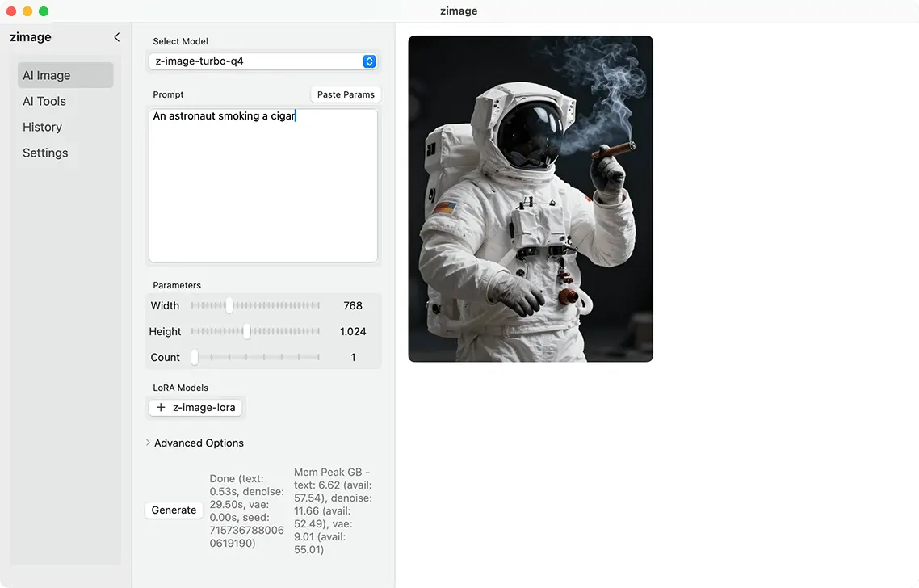919x588 pixels.
Task: Click the blue model selector arrows
Action: click(369, 61)
